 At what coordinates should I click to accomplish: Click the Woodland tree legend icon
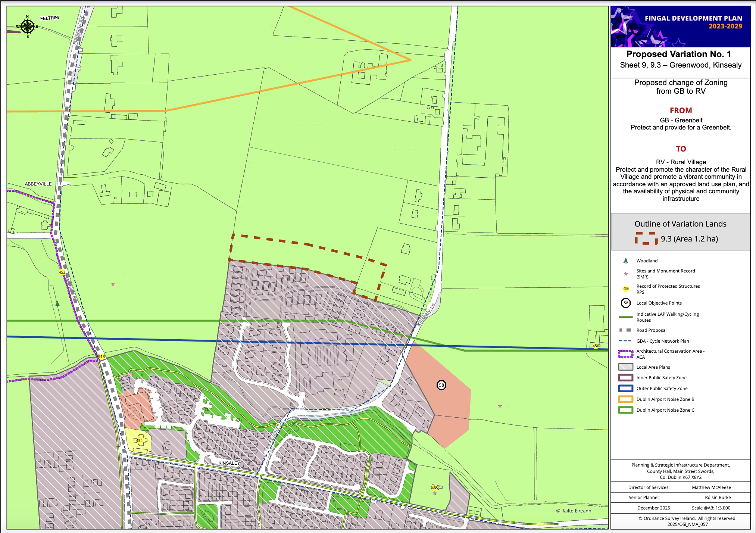(626, 261)
